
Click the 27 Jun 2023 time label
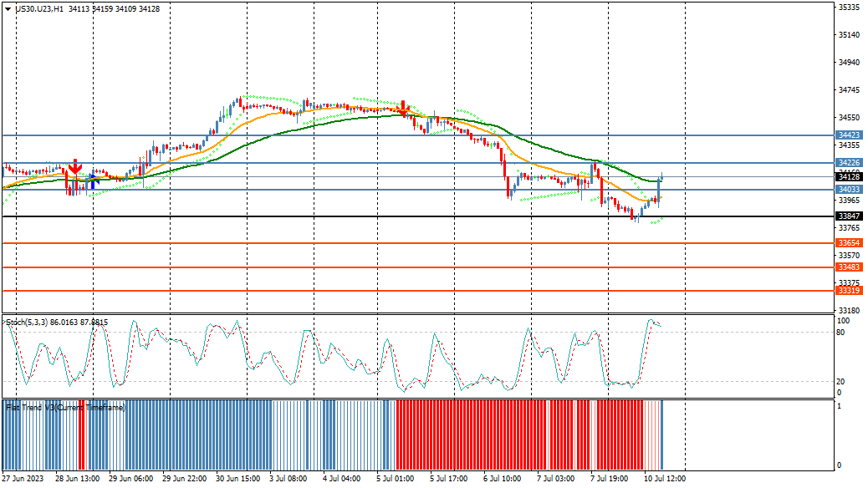pyautogui.click(x=22, y=479)
